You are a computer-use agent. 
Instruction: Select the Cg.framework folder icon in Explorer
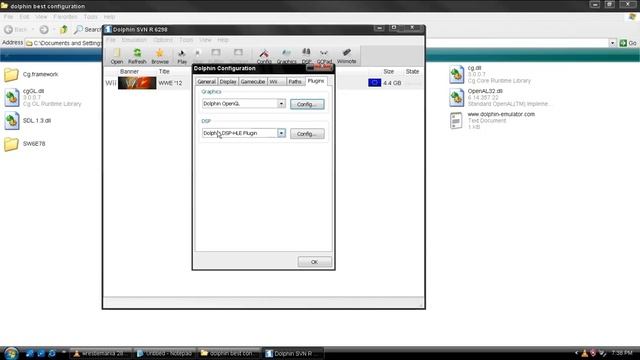coord(11,75)
